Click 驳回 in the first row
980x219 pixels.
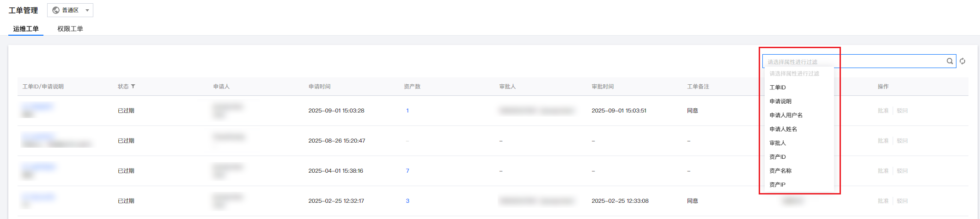(x=902, y=111)
